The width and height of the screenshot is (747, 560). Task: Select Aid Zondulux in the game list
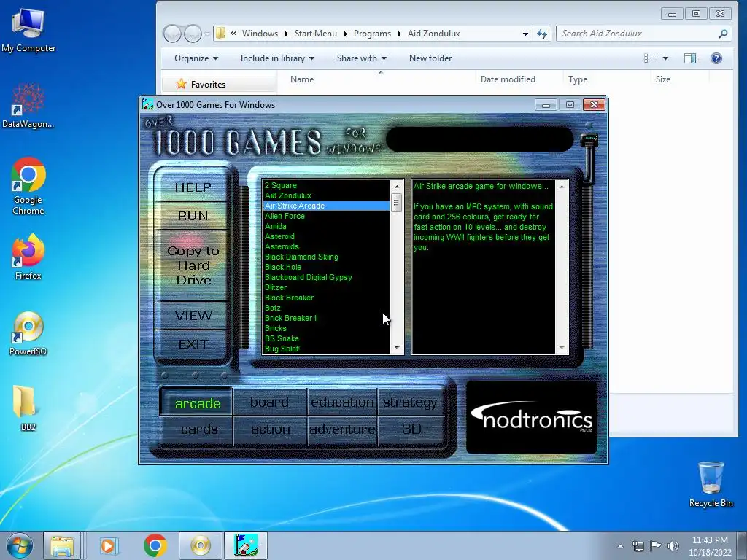[x=326, y=195]
